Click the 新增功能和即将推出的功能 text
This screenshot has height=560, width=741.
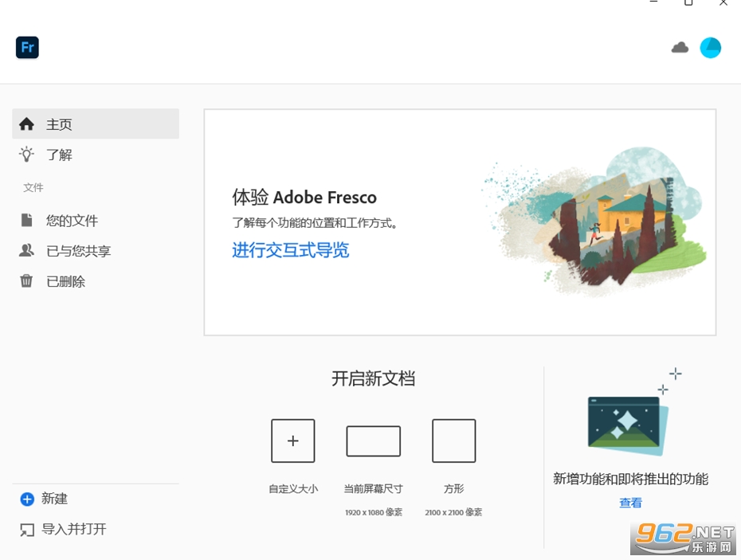pos(630,479)
